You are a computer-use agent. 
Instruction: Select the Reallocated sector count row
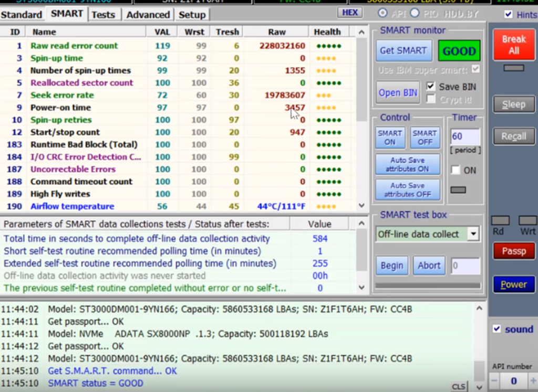tap(178, 82)
